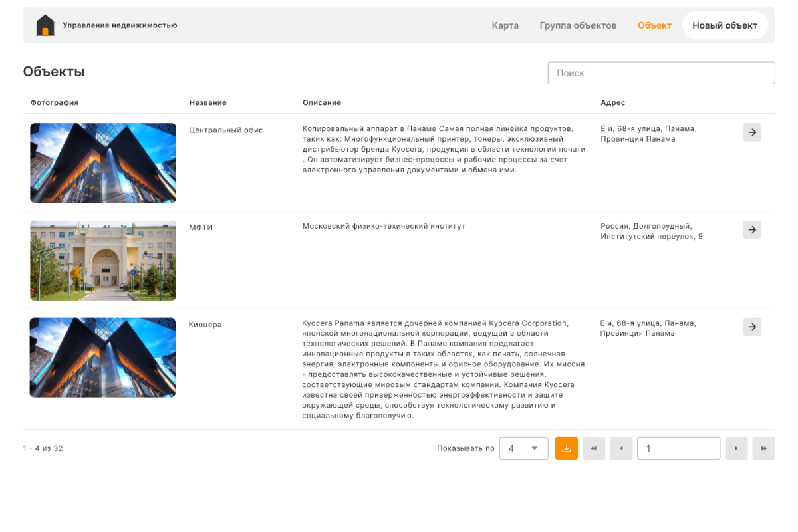This screenshot has width=798, height=532.
Task: Click the МФТИ building photo thumbnail
Action: [x=103, y=261]
